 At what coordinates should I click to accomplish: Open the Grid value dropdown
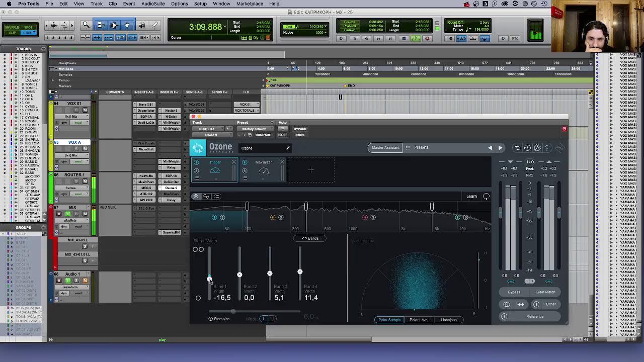point(326,26)
